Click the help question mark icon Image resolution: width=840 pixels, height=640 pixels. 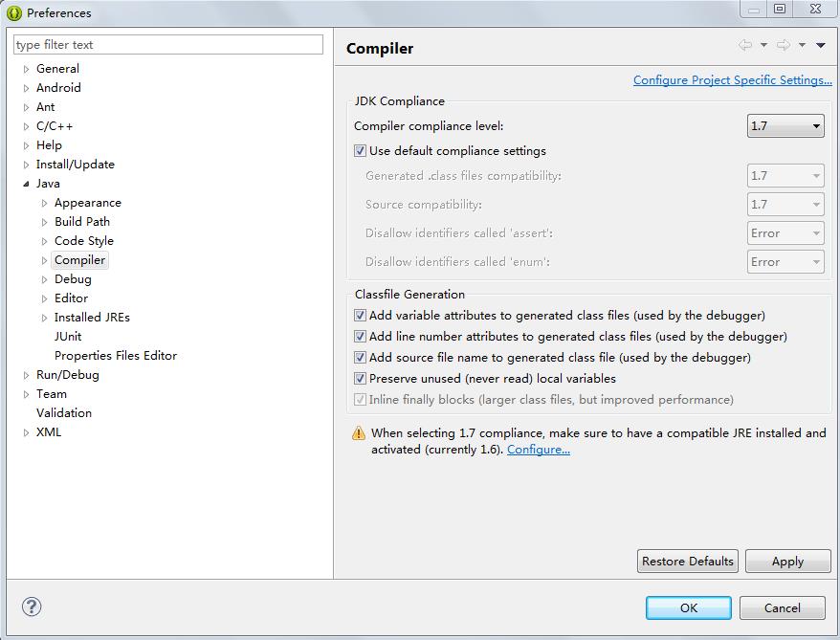pyautogui.click(x=32, y=607)
